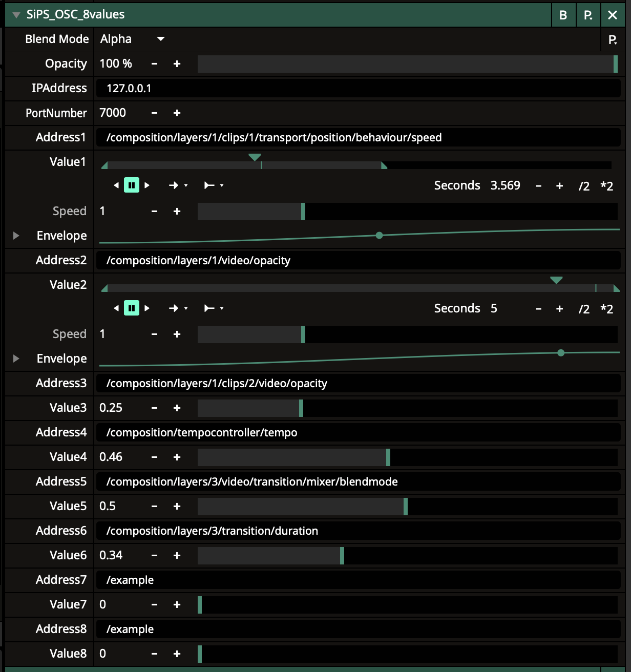
Task: Halve Value2 duration with /2 button
Action: tap(583, 309)
